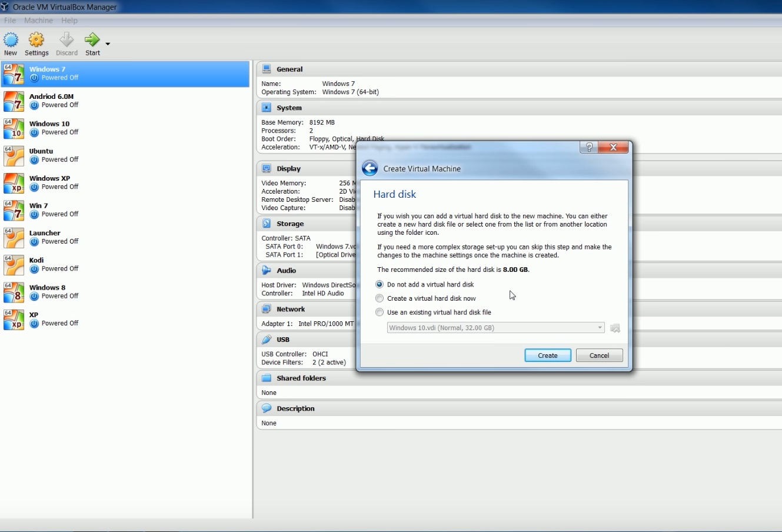Click the Audio section speaker icon

click(x=267, y=270)
